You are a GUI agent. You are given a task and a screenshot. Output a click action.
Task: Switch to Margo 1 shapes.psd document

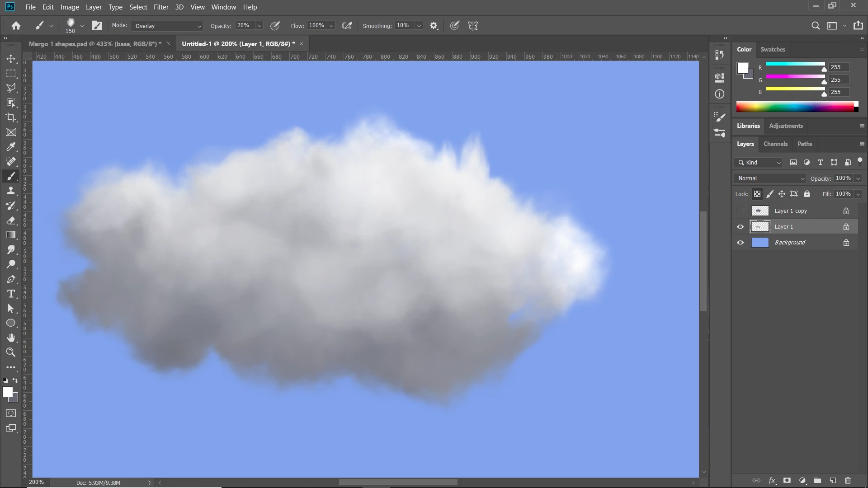95,44
